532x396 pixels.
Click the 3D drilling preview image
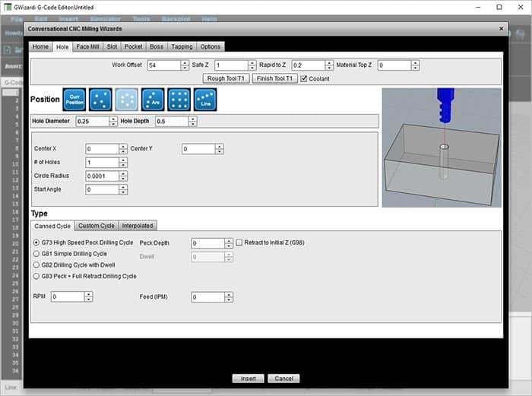(x=441, y=147)
